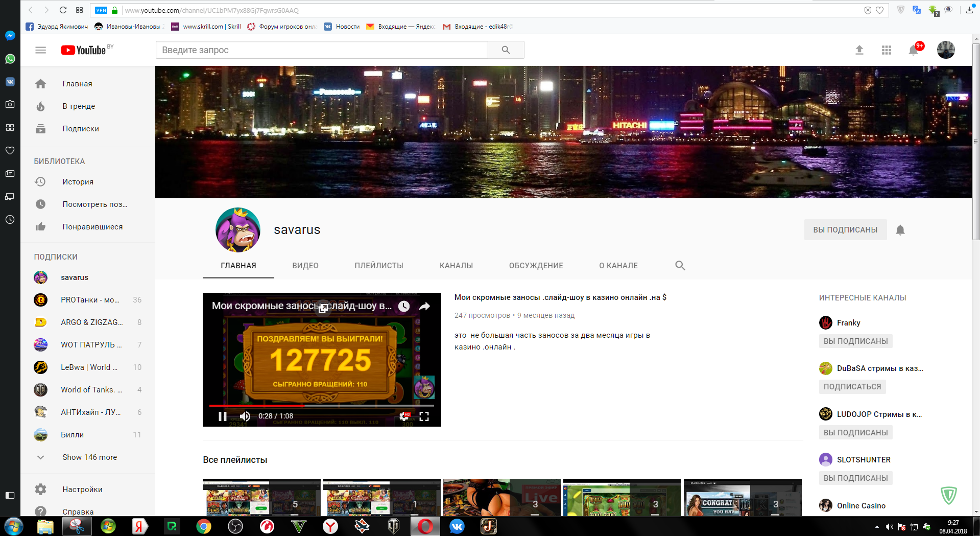The image size is (980, 536).
Task: Toggle fullscreen on the video player
Action: click(424, 416)
